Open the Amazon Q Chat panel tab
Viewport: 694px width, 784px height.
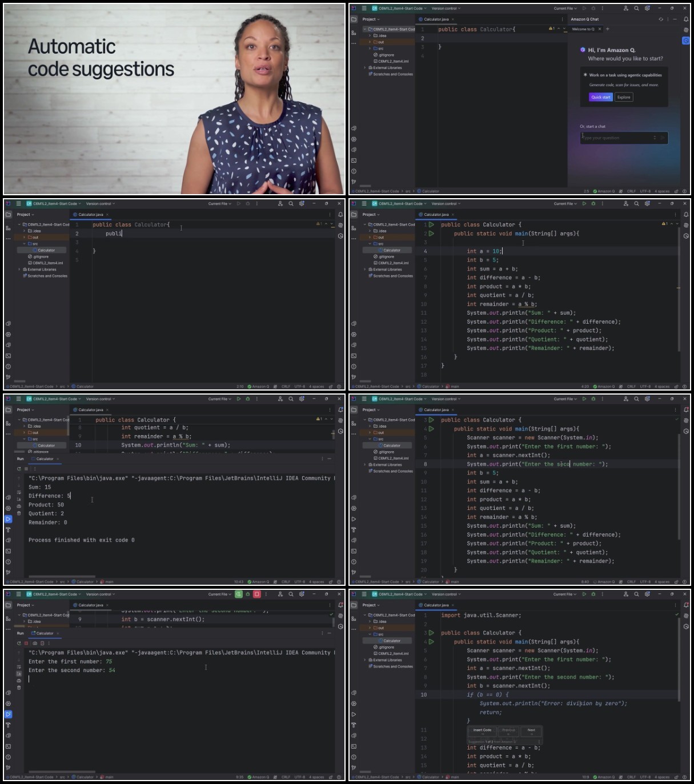coord(585,19)
